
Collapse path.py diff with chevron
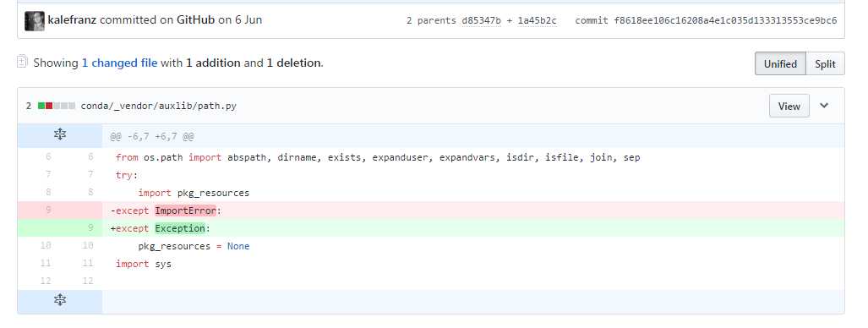[824, 106]
